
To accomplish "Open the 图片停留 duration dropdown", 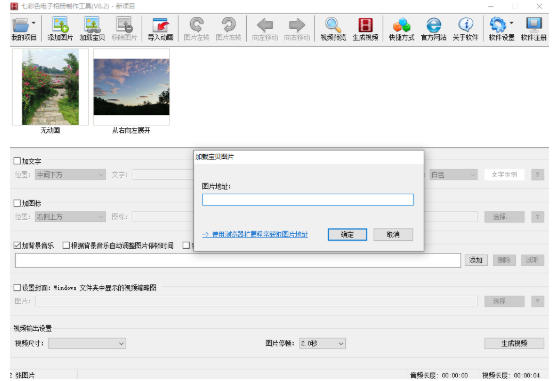I will tap(322, 343).
